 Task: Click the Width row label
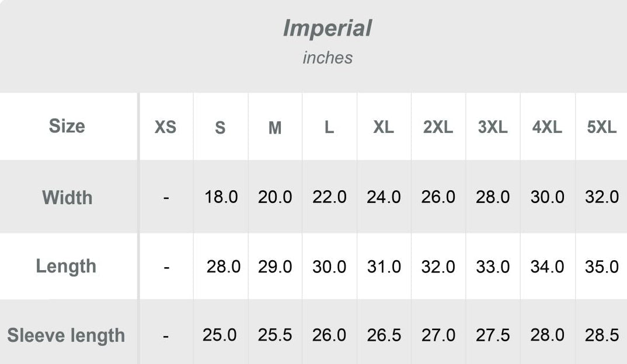tap(67, 197)
